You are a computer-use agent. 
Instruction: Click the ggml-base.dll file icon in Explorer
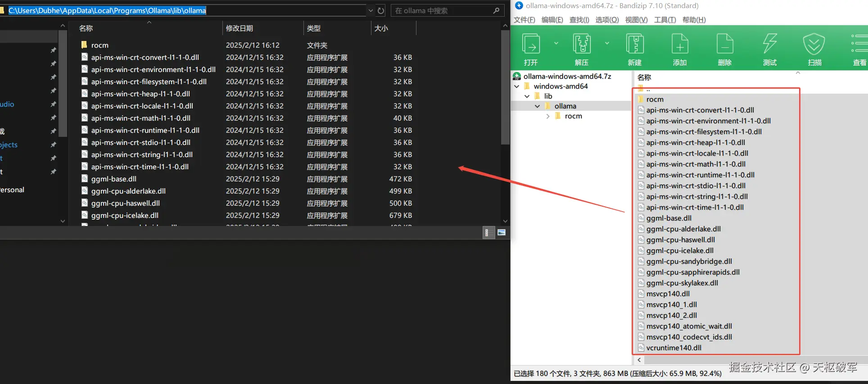coord(84,178)
